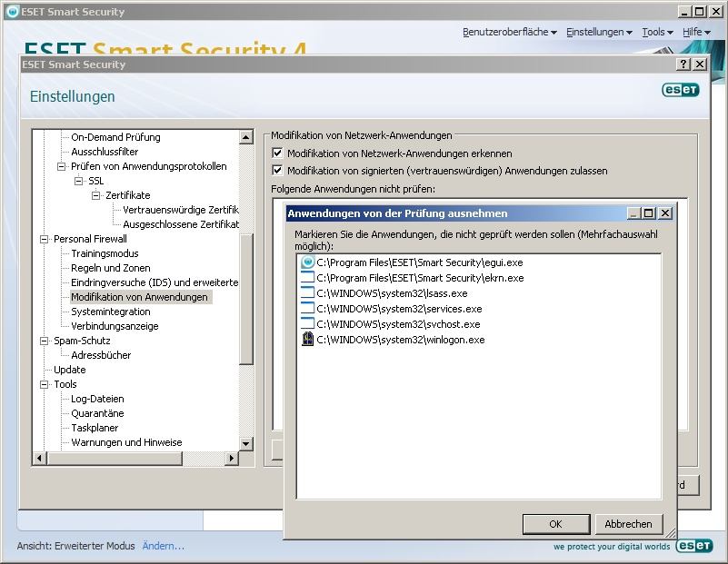Viewport: 728px width, 564px height.
Task: Select C:\WINDOWS\system32\lsass.exe entry
Action: tap(392, 293)
